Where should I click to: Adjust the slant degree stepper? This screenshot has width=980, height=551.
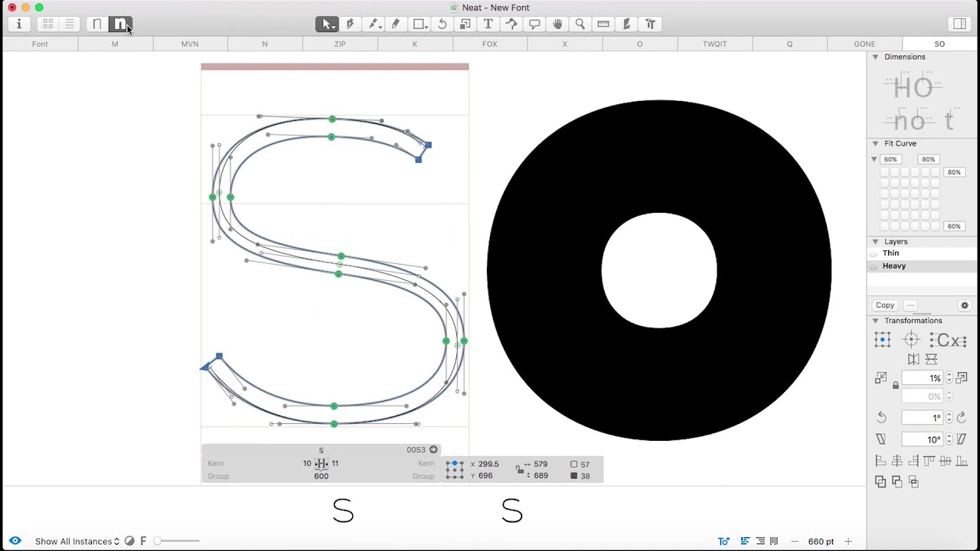949,439
